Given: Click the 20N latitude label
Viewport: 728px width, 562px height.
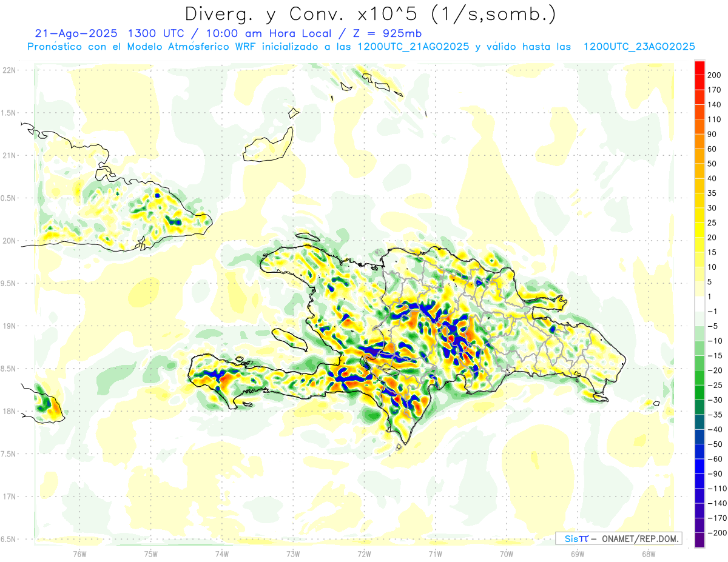Looking at the screenshot, I should [x=8, y=241].
